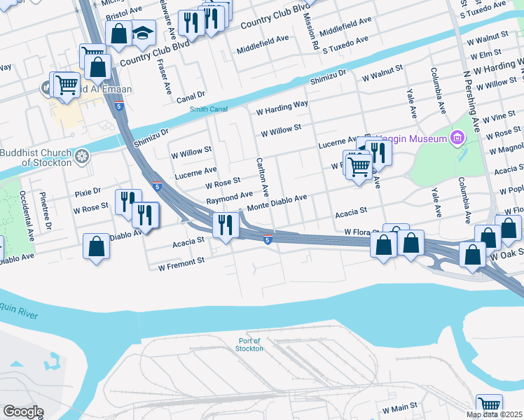Click the restaurant marker near Pixie Dr
This screenshot has width=524, height=420.
pos(129,202)
